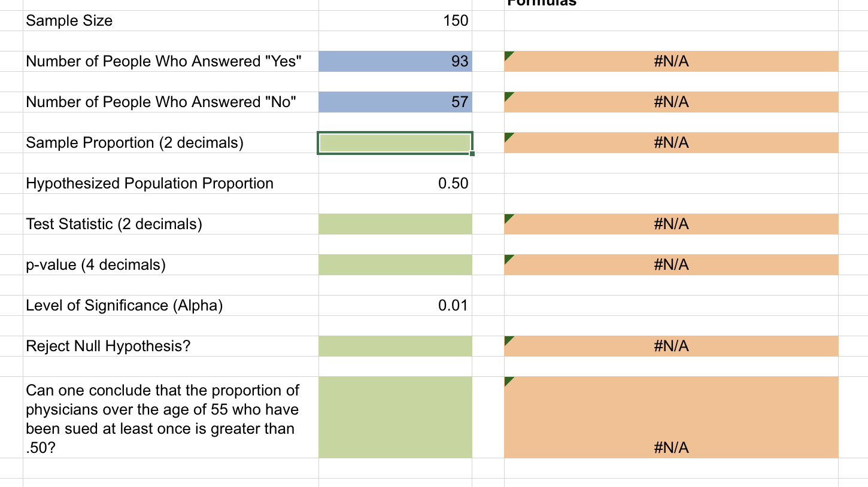The width and height of the screenshot is (868, 487).
Task: Click the Hypothesized Population Proportion value 0.50
Action: click(395, 183)
